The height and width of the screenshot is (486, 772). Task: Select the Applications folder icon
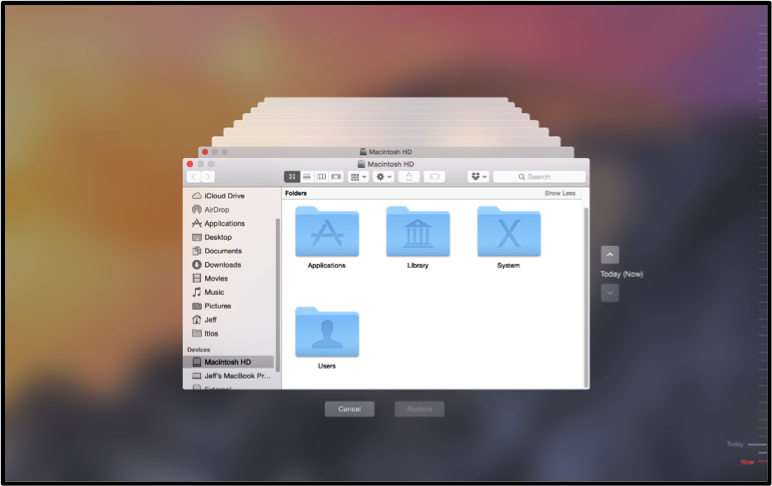pyautogui.click(x=327, y=232)
